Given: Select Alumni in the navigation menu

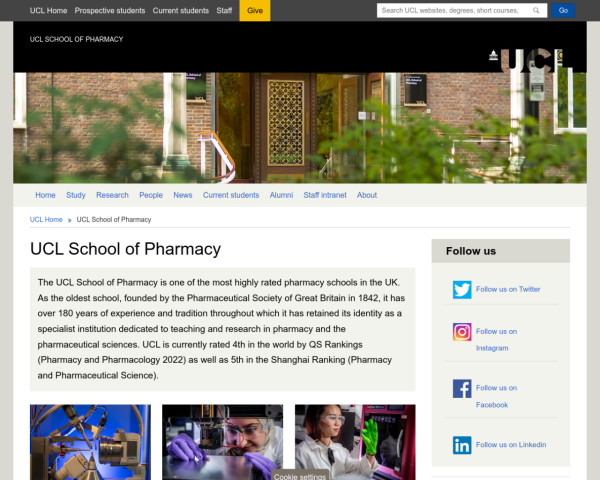Looking at the screenshot, I should pyautogui.click(x=281, y=195).
